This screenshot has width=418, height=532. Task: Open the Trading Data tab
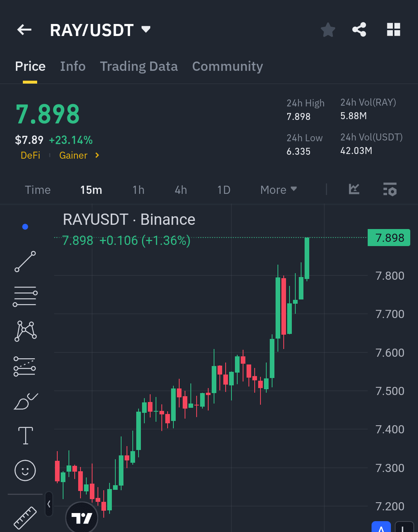point(139,67)
